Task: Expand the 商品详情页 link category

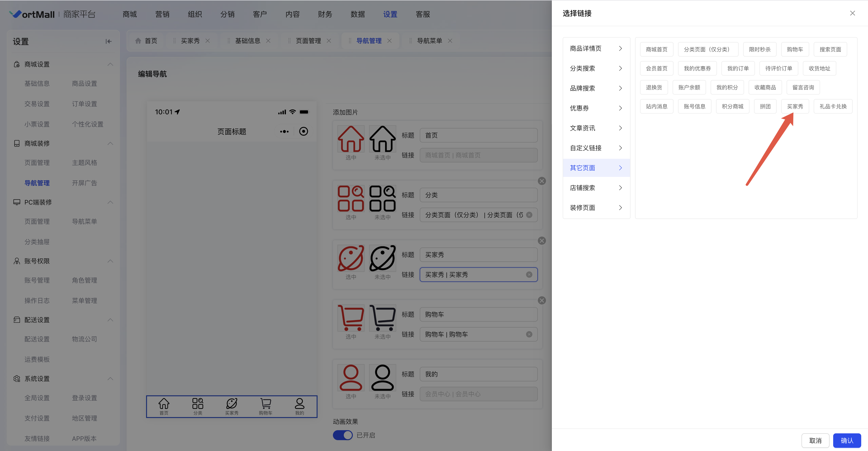Action: point(596,49)
